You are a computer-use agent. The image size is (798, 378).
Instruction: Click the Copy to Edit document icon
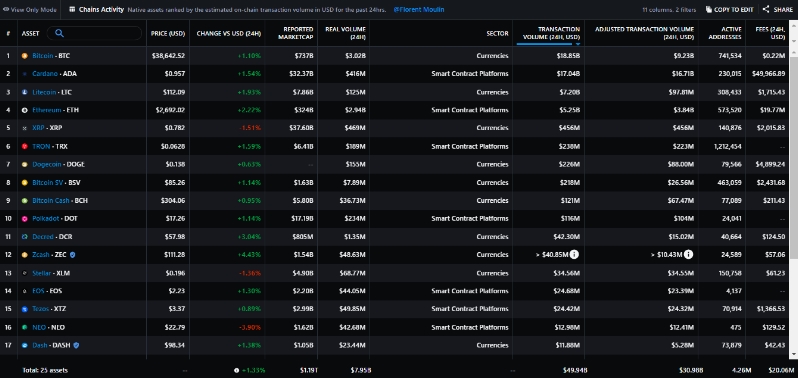708,9
